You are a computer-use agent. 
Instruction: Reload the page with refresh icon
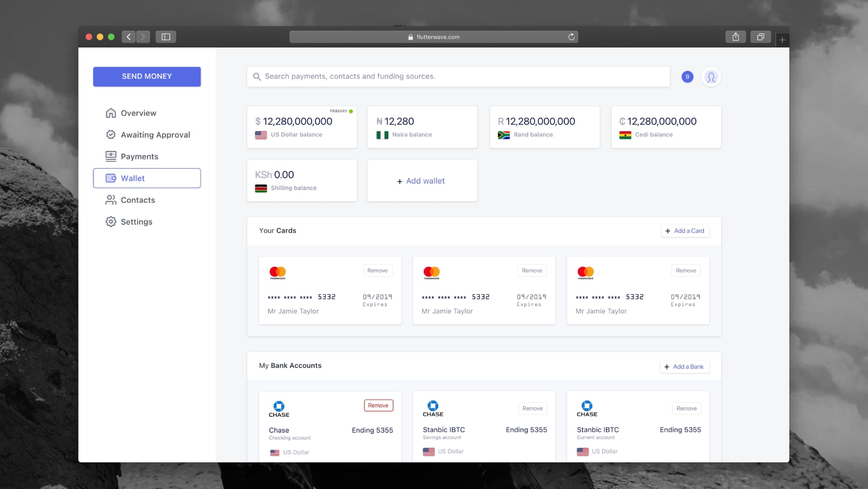(571, 37)
